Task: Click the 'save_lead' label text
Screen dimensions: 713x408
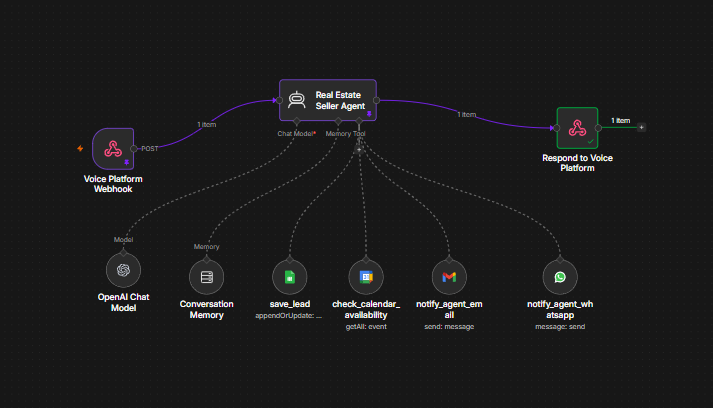Action: point(290,304)
